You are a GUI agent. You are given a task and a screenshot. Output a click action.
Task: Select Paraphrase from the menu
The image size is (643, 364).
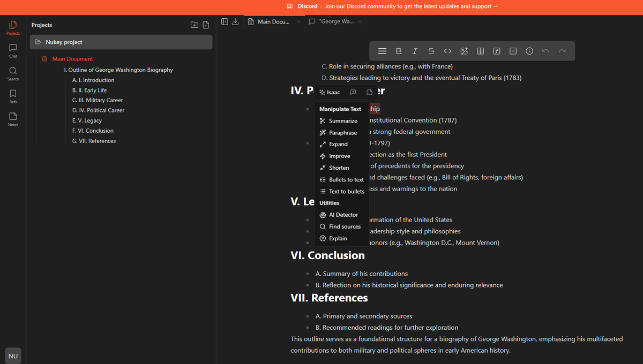(x=342, y=133)
